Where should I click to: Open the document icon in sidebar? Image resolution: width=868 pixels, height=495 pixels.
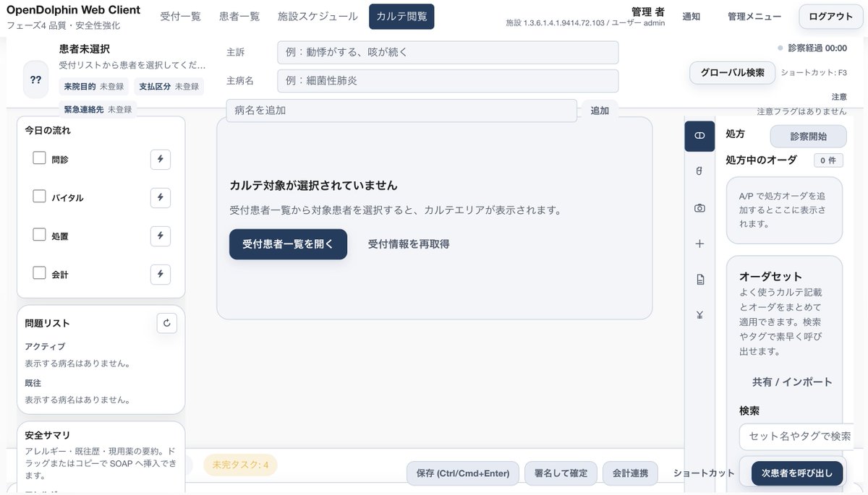click(699, 280)
